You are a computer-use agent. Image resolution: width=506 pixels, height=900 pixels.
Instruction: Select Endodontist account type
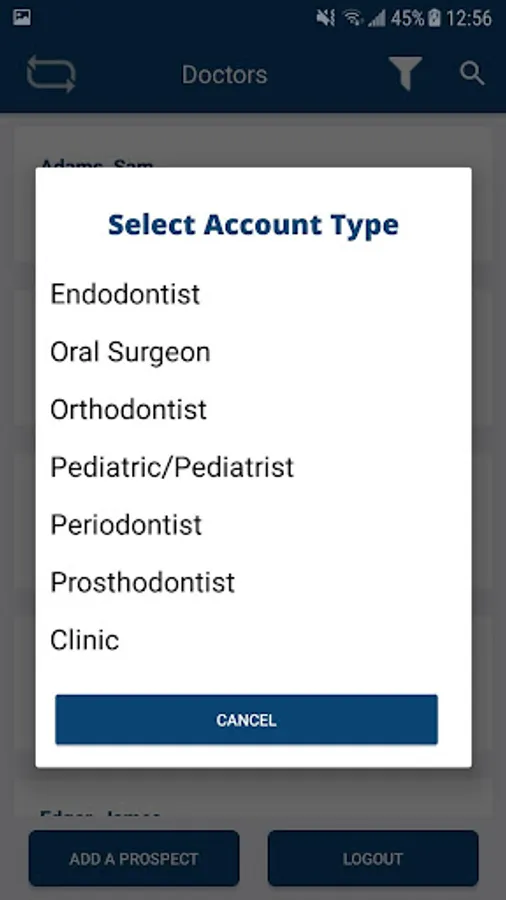pos(254,294)
